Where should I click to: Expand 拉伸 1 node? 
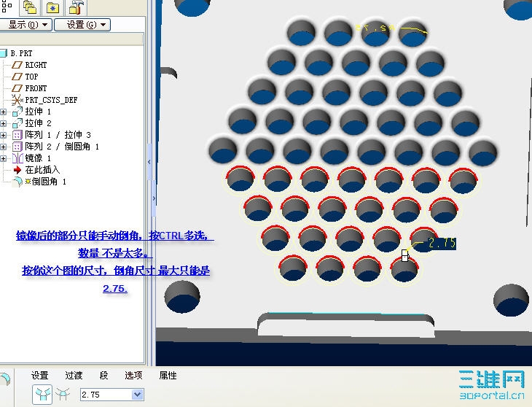(x=3, y=112)
